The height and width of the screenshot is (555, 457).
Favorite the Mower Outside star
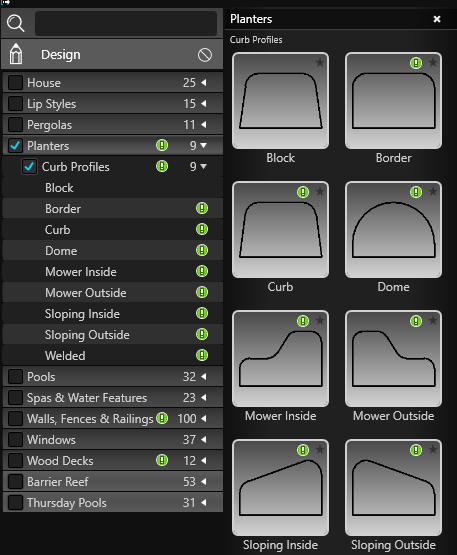click(433, 320)
